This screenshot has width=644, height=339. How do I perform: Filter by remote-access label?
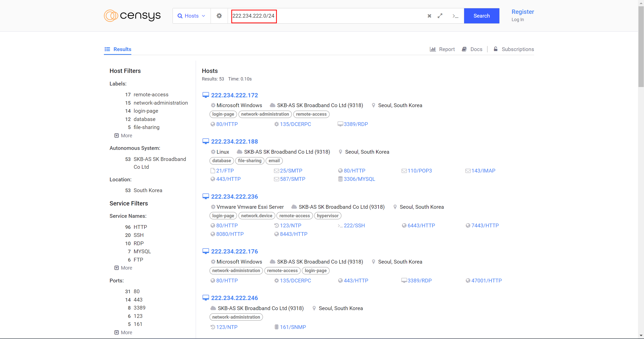tap(151, 95)
